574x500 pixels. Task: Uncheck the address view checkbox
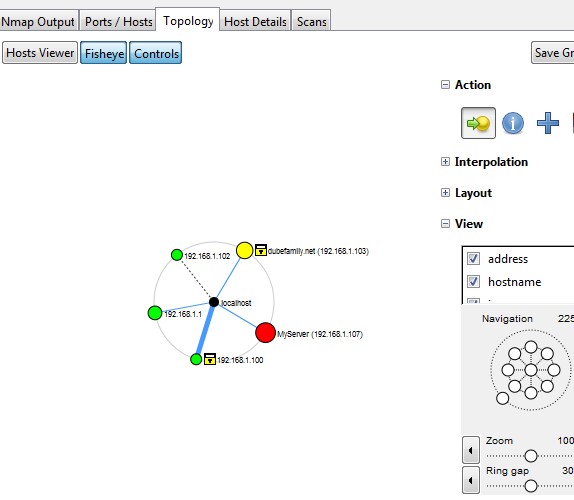[x=473, y=259]
